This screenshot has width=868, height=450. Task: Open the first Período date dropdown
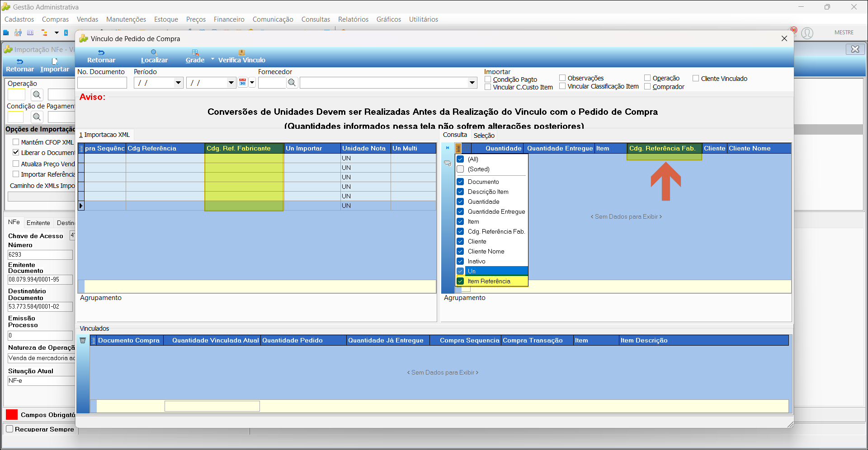click(178, 83)
